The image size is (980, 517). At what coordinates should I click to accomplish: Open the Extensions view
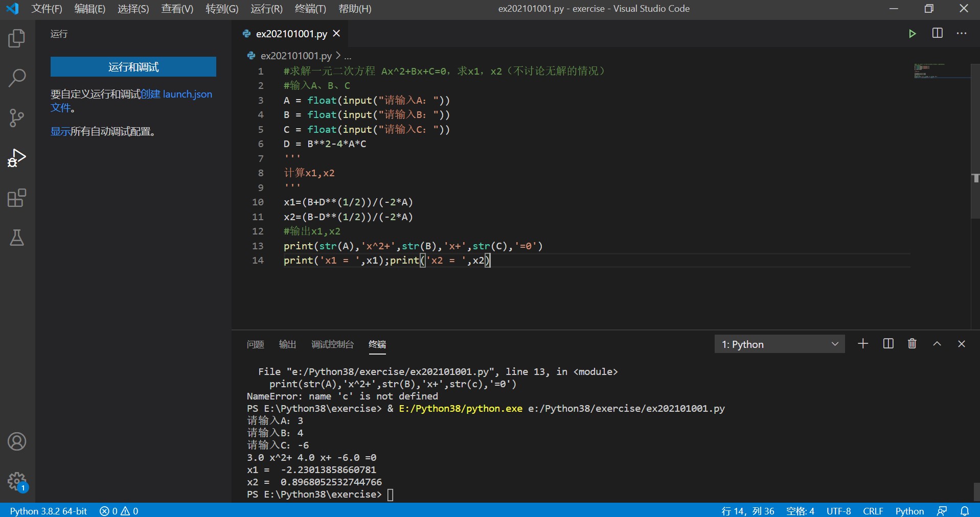point(17,198)
